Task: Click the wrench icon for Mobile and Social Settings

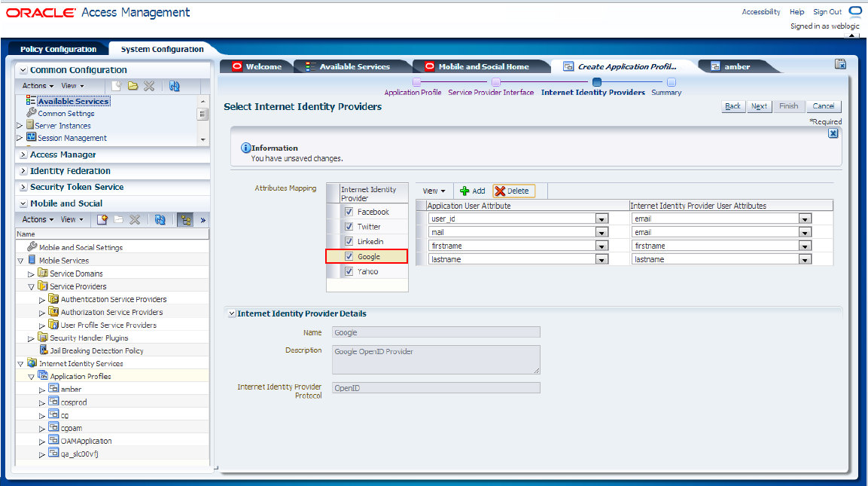Action: (32, 246)
